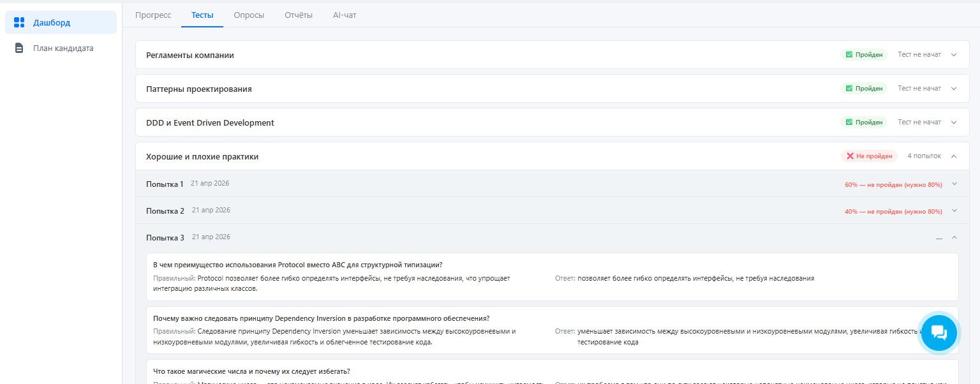980x384 pixels.
Task: Expand Попытка 1 attempt details
Action: [954, 184]
